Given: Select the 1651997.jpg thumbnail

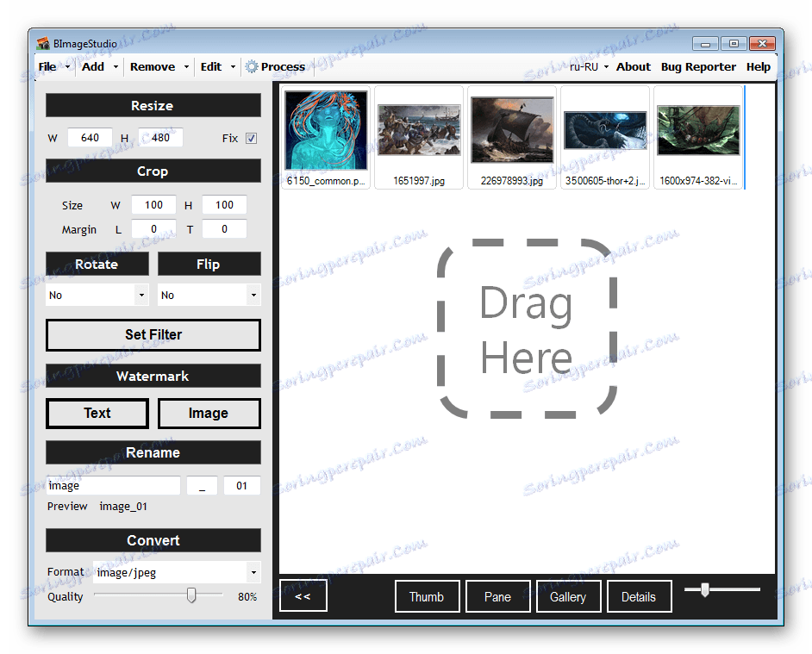Looking at the screenshot, I should 419,137.
